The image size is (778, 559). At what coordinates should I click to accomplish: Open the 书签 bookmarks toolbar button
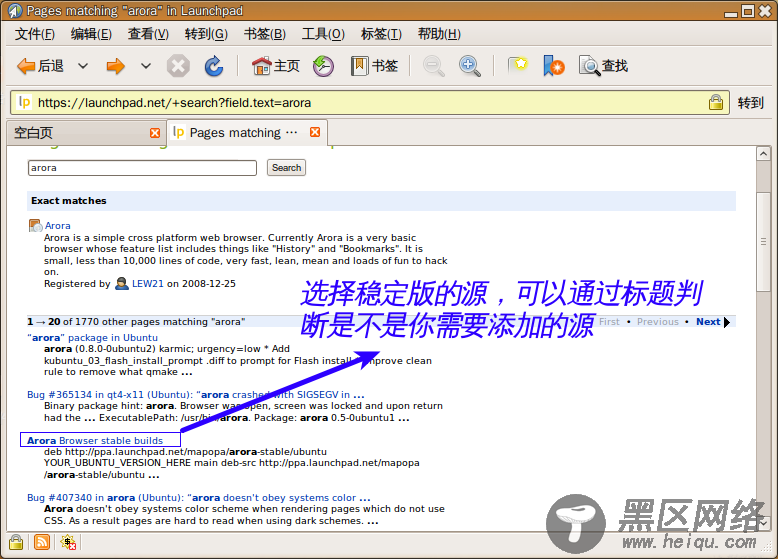374,66
